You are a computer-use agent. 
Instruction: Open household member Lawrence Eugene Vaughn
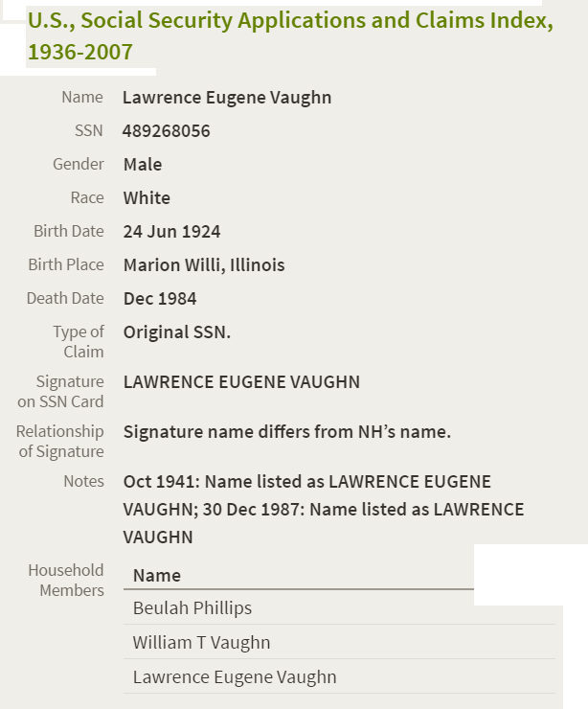pos(235,677)
